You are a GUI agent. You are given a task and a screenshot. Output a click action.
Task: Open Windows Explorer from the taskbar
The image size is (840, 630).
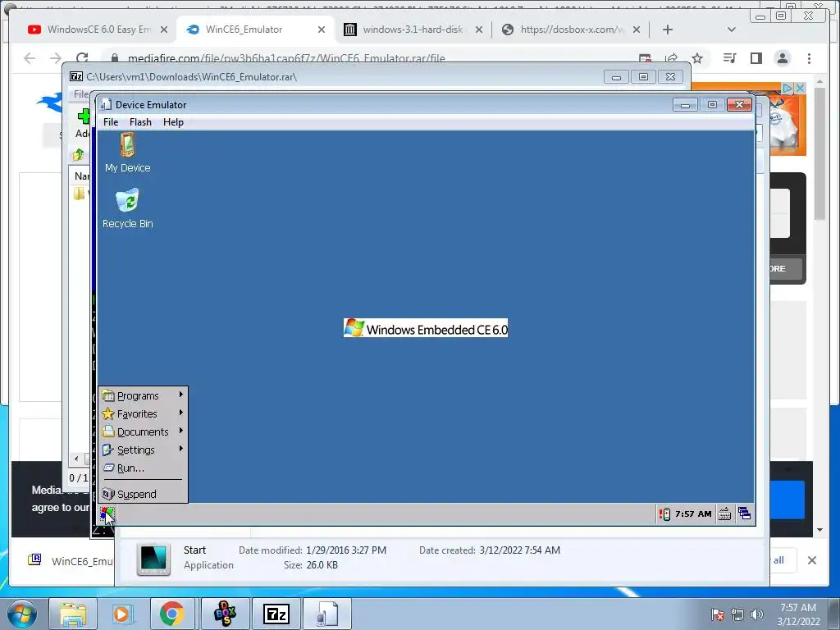[73, 614]
